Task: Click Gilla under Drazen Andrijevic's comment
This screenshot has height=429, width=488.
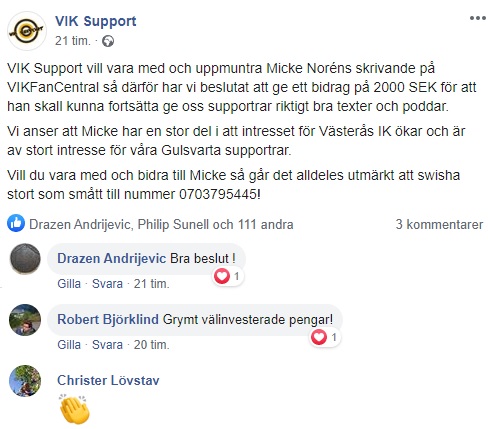Action: [x=69, y=284]
